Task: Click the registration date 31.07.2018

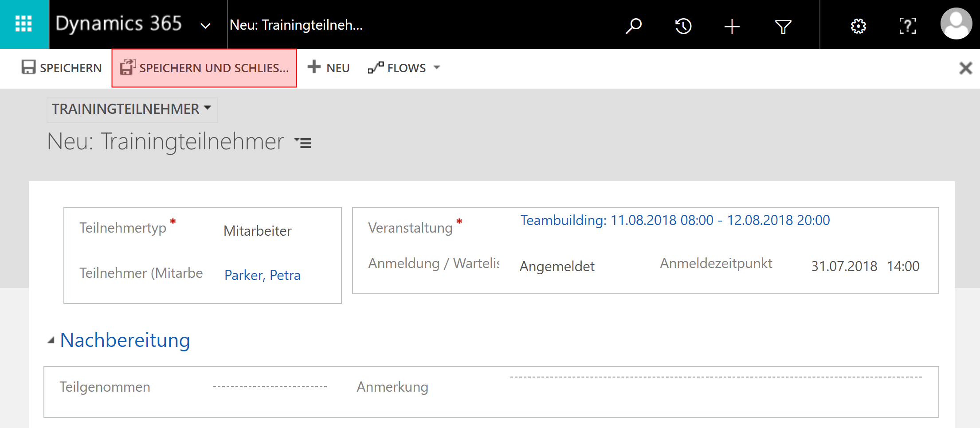Action: 844,266
